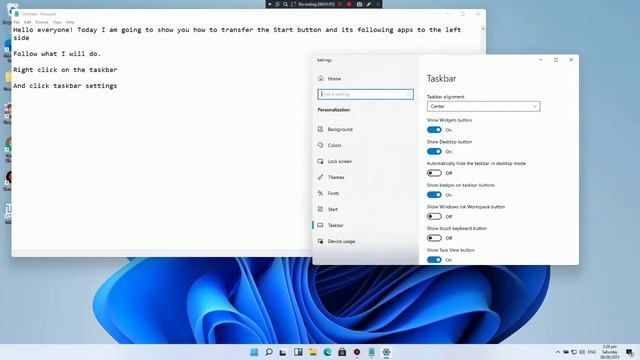Open the Themes settings page
Screen dimensions: 640x360
pos(336,177)
